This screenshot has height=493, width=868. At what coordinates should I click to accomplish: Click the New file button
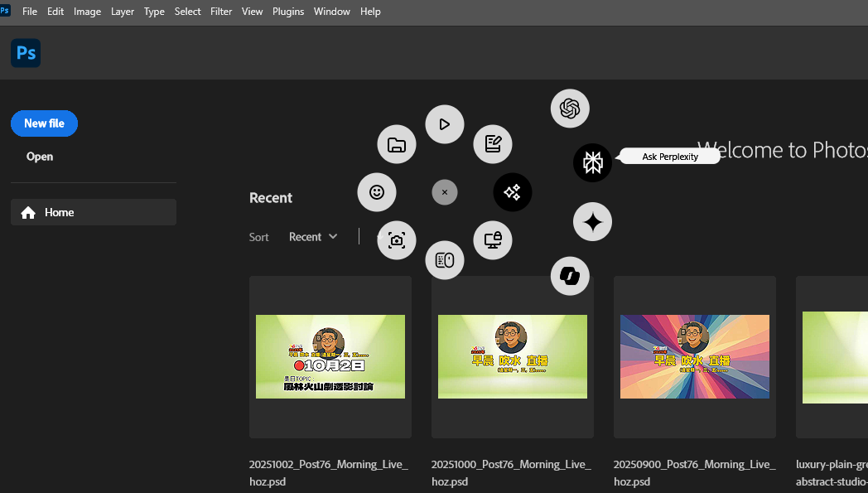point(44,123)
